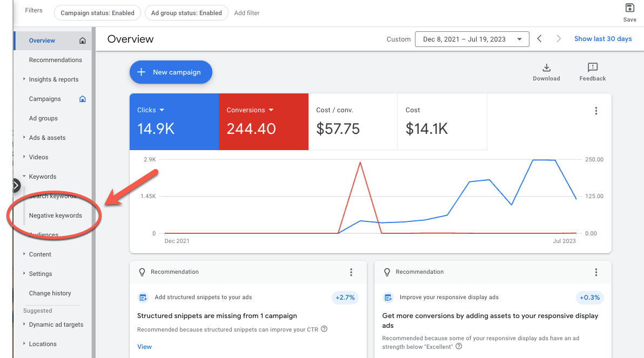Open the date range dropdown
Image resolution: width=644 pixels, height=358 pixels.
point(472,39)
